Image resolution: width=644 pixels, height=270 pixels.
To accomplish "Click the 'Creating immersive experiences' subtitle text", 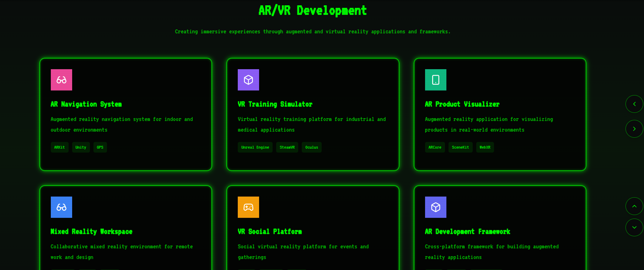I will (x=313, y=32).
